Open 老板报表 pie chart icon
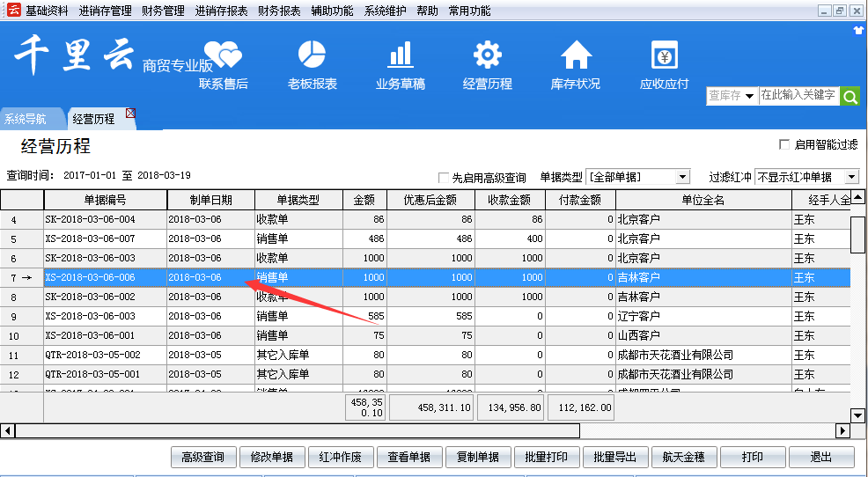This screenshot has width=868, height=477. click(312, 55)
